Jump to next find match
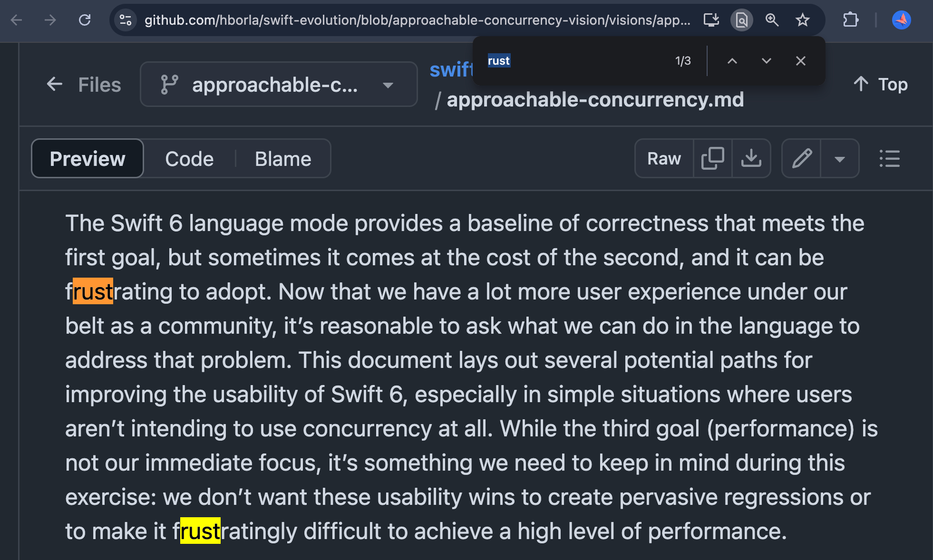The width and height of the screenshot is (933, 560). pyautogui.click(x=766, y=61)
